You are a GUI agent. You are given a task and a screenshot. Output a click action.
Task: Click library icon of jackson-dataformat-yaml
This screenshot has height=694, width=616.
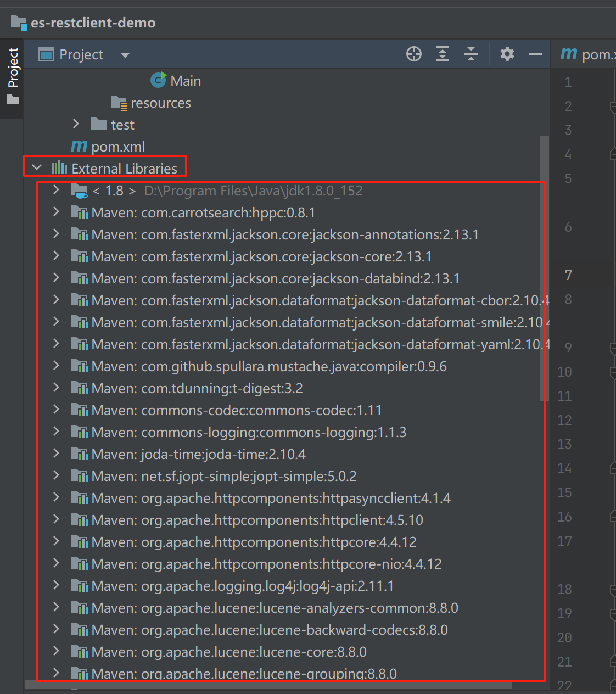[80, 344]
